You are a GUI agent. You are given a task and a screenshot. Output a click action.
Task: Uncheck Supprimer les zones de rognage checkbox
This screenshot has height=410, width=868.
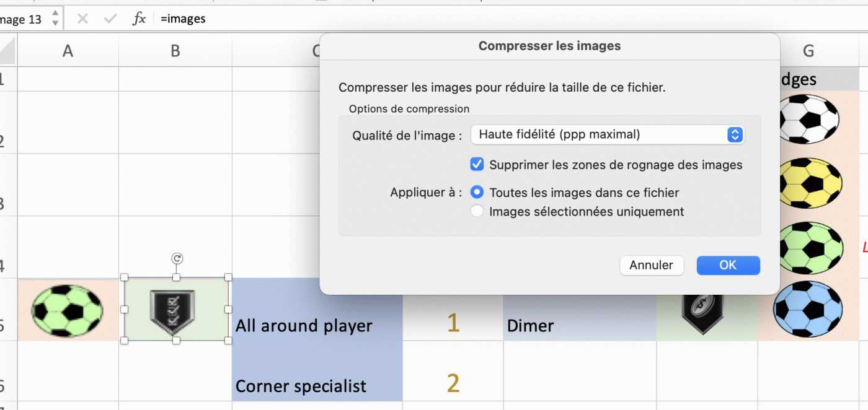[477, 165]
